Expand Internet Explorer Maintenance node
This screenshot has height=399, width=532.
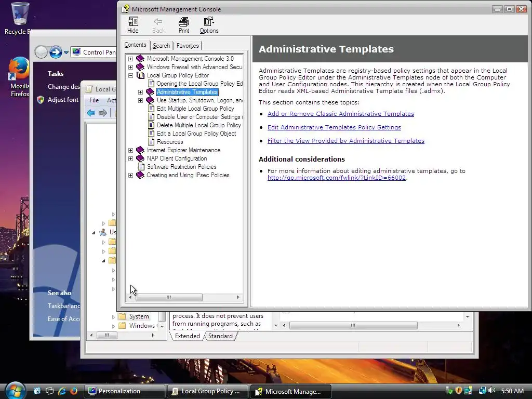pos(130,150)
